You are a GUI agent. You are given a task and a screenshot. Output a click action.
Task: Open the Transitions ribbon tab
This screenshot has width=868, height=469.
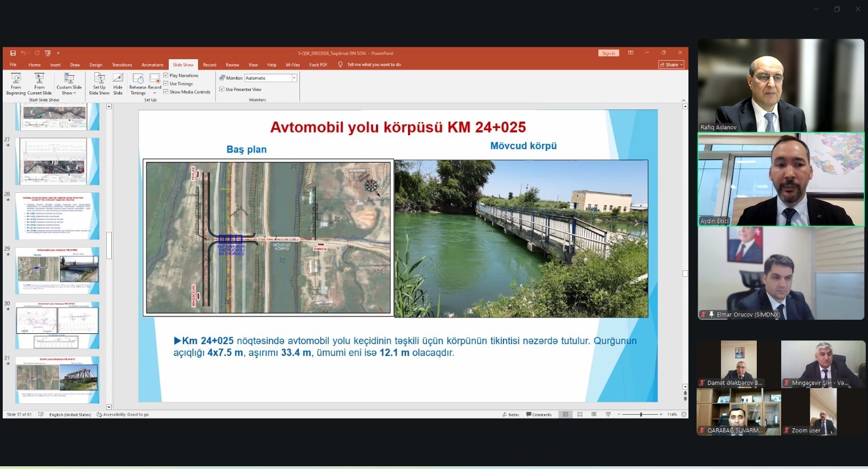pyautogui.click(x=122, y=65)
